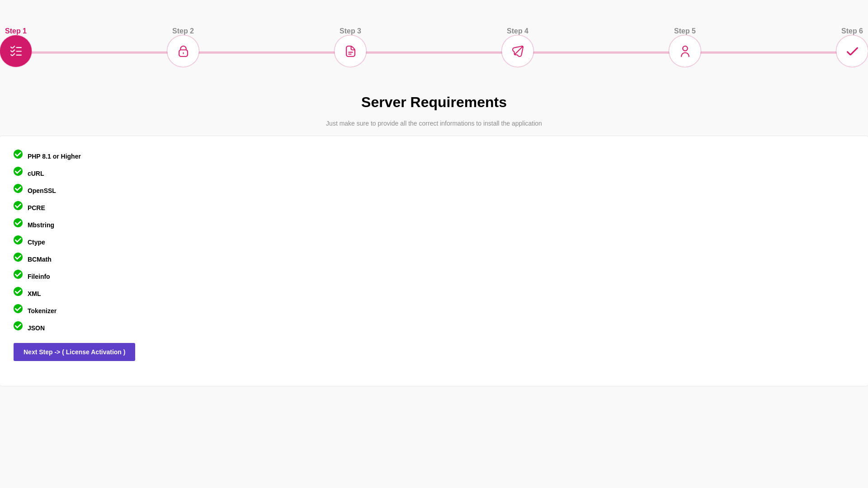This screenshot has height=488, width=868.
Task: Click the green check beside OpenSSL
Action: (18, 188)
